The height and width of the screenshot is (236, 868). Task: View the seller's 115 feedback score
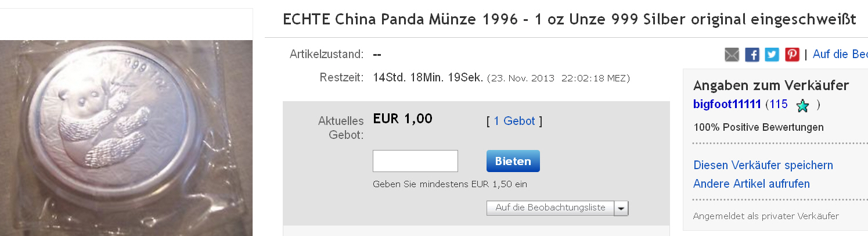click(x=776, y=105)
